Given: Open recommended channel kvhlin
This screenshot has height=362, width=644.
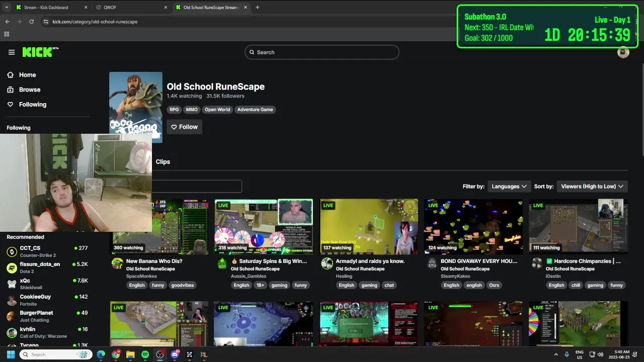Looking at the screenshot, I should coord(48,332).
